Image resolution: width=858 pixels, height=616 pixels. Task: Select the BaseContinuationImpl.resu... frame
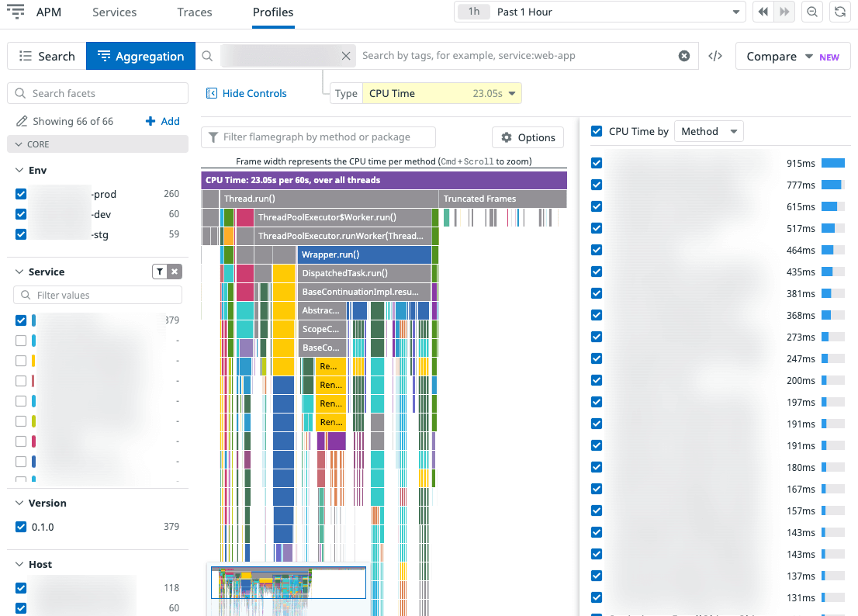[365, 292]
